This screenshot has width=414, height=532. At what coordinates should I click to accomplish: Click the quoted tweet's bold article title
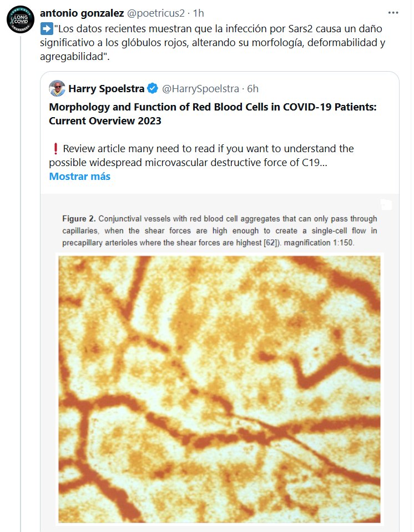pos(213,113)
